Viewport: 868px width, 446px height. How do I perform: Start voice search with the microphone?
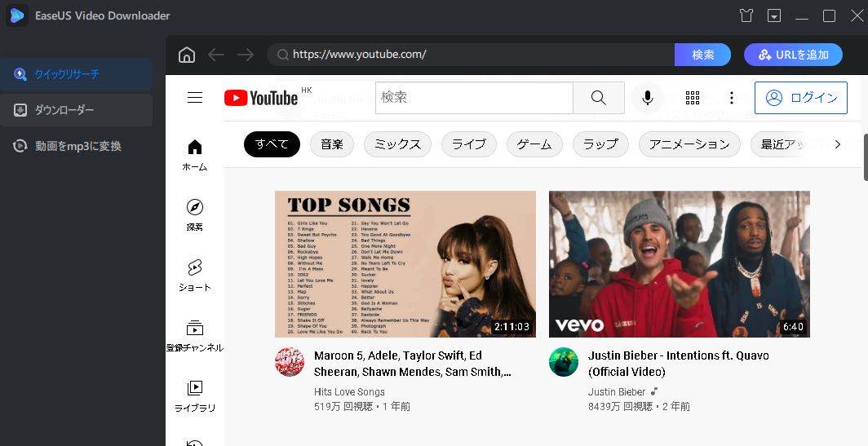[647, 98]
